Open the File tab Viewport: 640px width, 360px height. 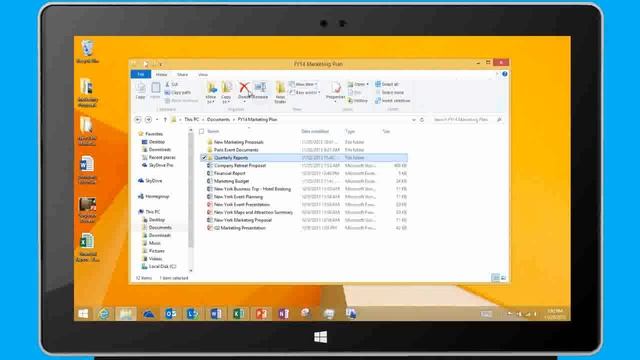click(x=141, y=74)
